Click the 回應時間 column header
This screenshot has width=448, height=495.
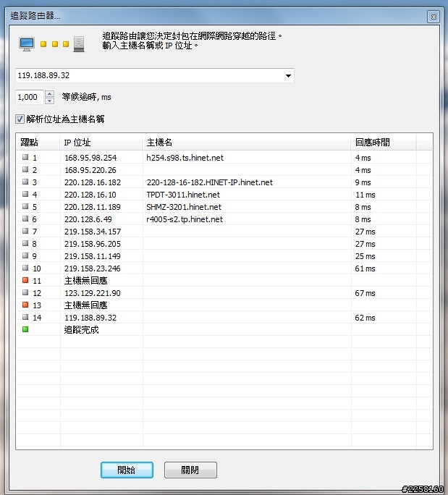(x=384, y=143)
